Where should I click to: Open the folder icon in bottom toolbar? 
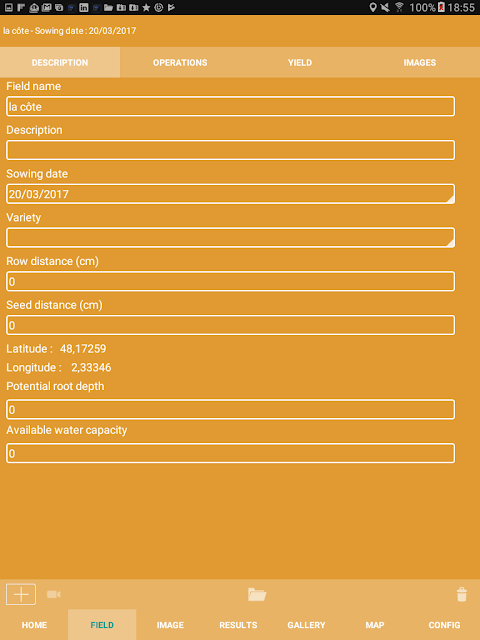[x=257, y=594]
